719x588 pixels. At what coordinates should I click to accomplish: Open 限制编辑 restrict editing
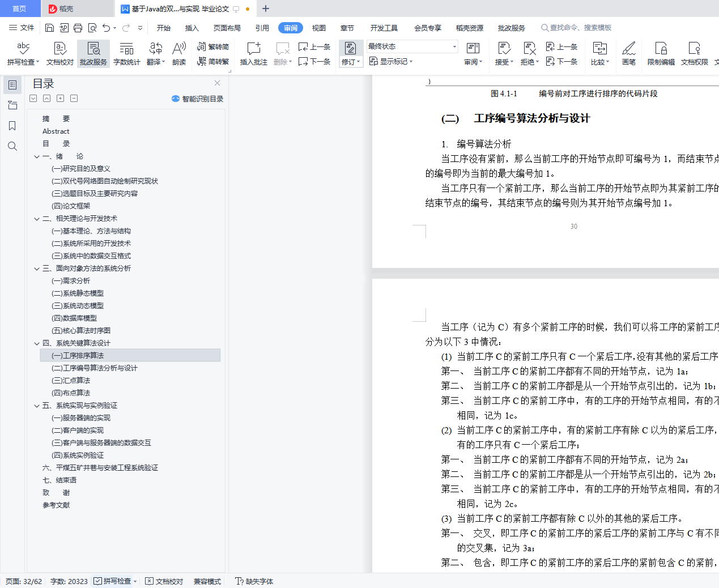click(x=661, y=54)
